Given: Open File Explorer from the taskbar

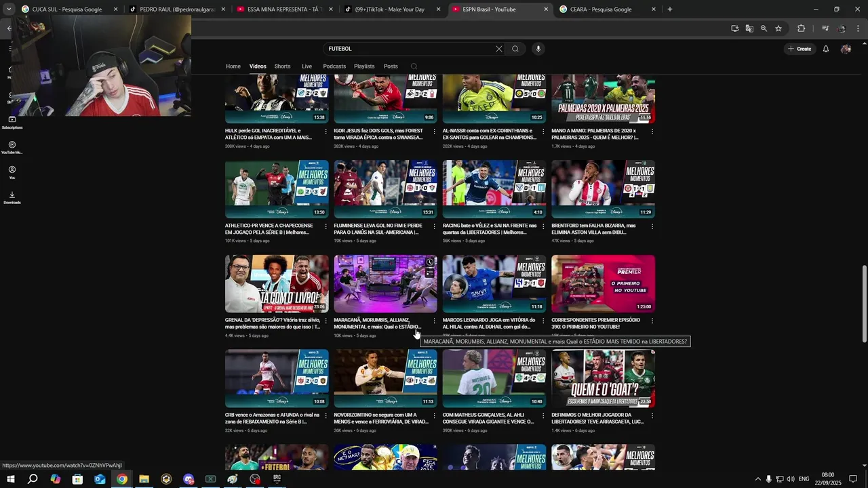Looking at the screenshot, I should point(144,479).
